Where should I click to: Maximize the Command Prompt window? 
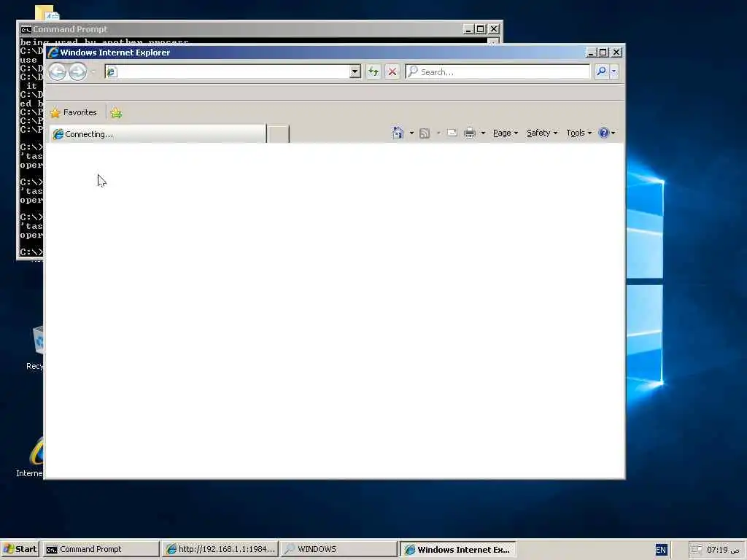click(481, 29)
